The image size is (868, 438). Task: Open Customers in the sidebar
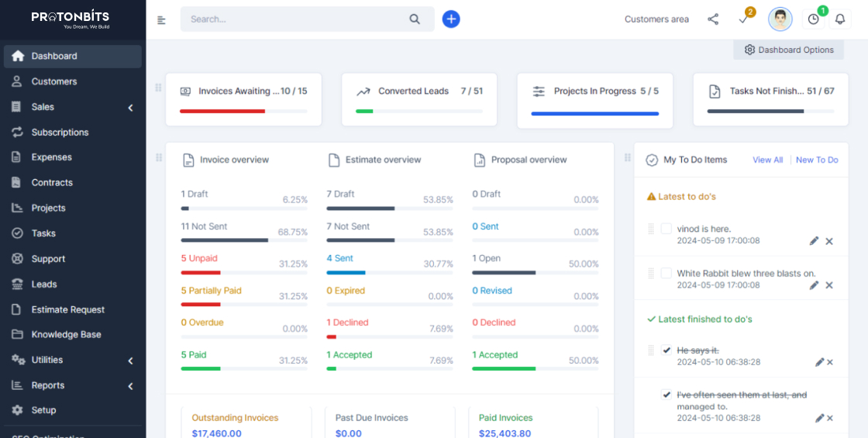pyautogui.click(x=54, y=81)
